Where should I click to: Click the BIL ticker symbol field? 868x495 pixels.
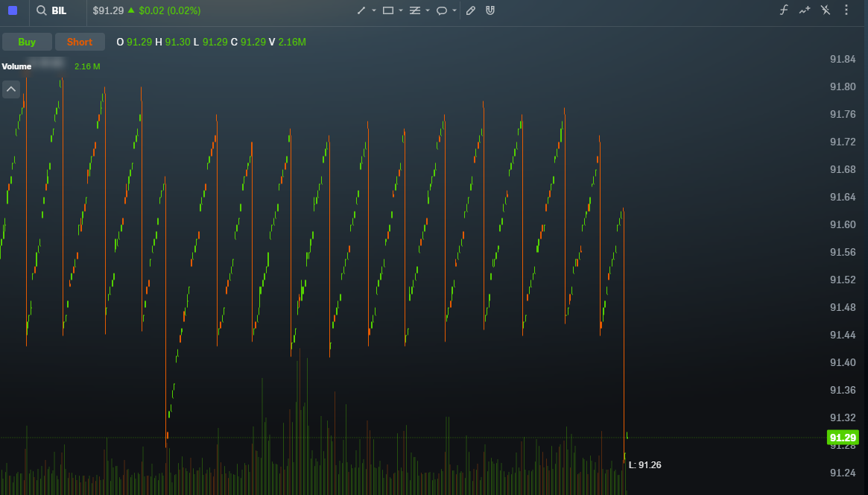(59, 10)
